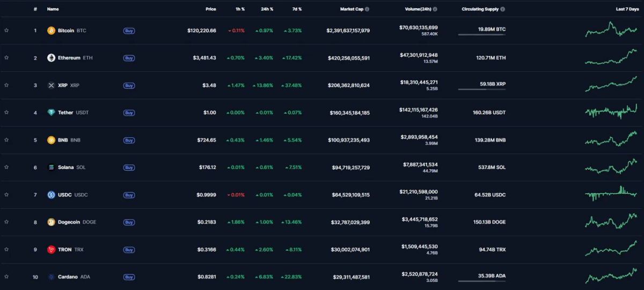
Task: Toggle the XRP watchlist star
Action: tap(6, 85)
